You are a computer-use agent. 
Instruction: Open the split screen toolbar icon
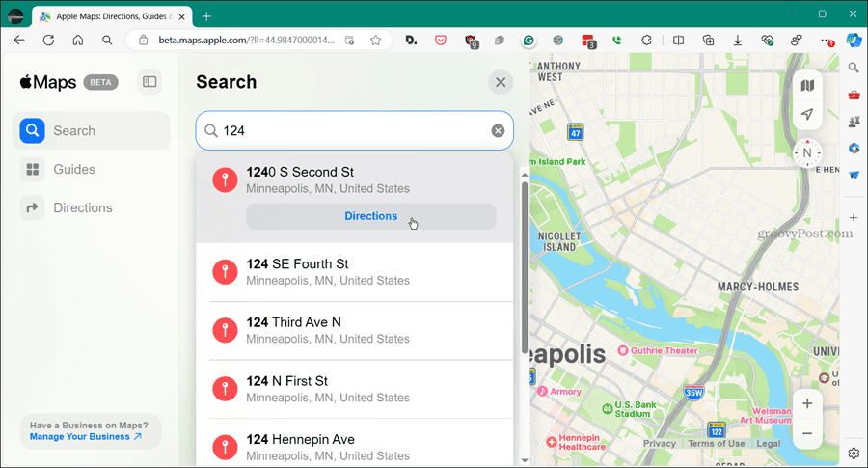[x=678, y=40]
